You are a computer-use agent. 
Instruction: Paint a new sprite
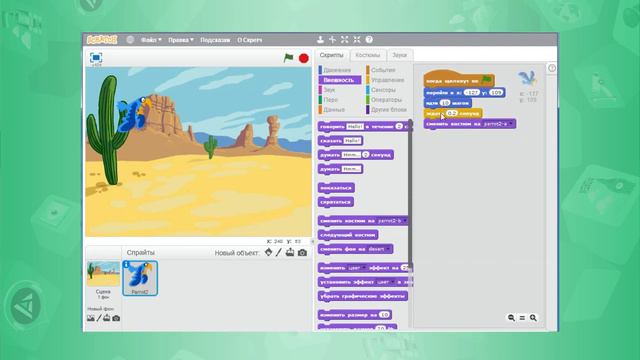279,252
